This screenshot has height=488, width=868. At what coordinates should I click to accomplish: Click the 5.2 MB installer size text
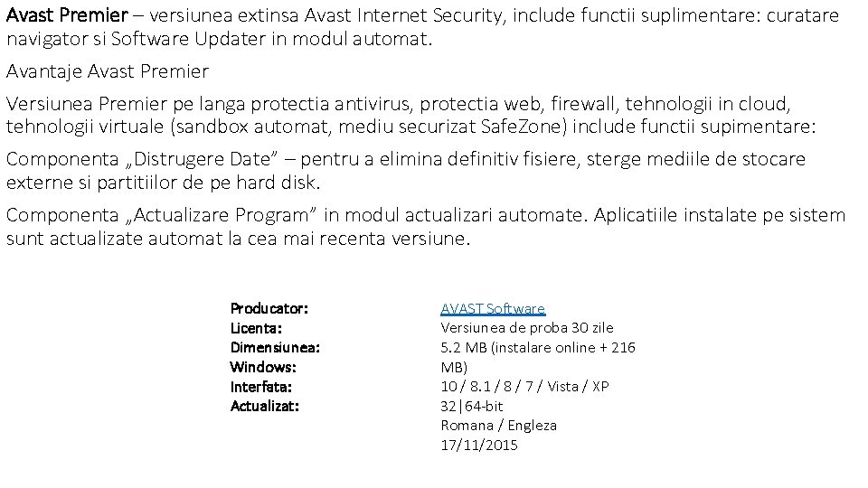(x=538, y=347)
